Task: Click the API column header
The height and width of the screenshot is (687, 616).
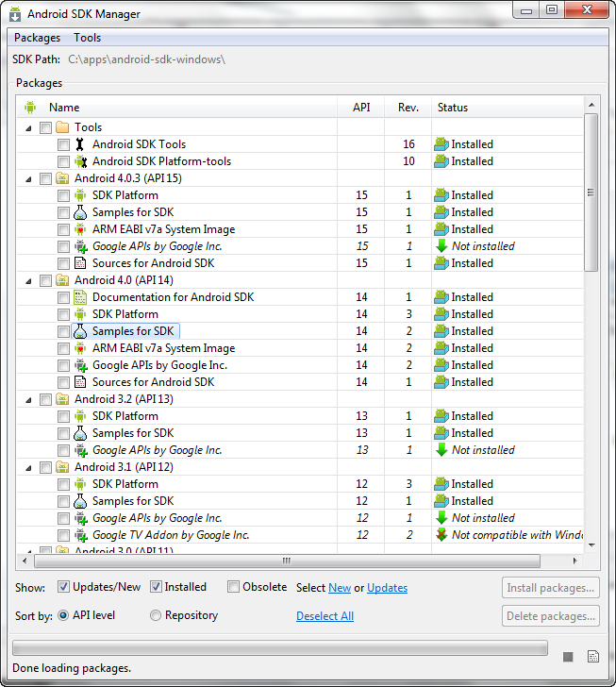Action: [361, 108]
